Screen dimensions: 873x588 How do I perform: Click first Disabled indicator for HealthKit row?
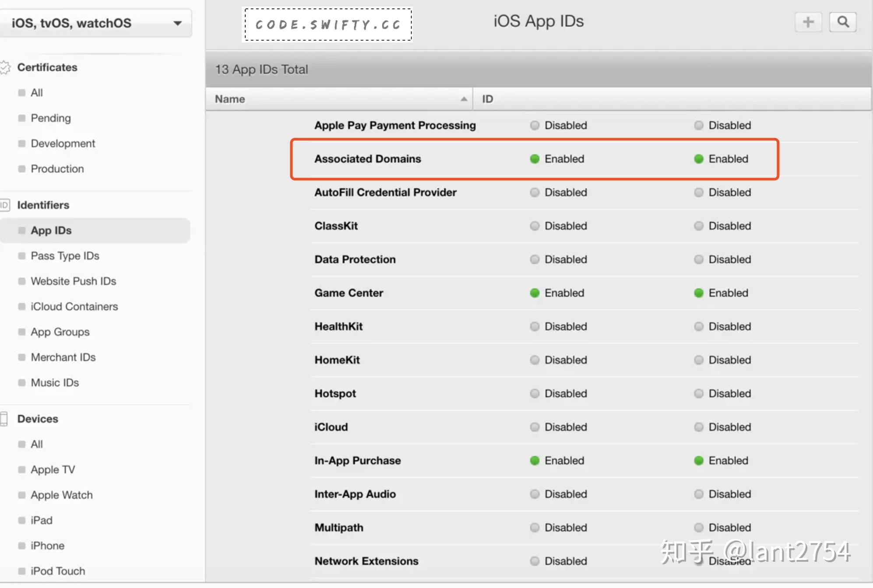tap(535, 326)
